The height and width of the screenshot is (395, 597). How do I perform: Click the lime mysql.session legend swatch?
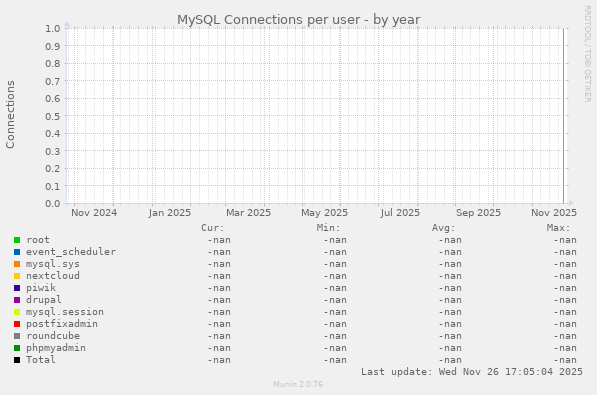(x=17, y=312)
